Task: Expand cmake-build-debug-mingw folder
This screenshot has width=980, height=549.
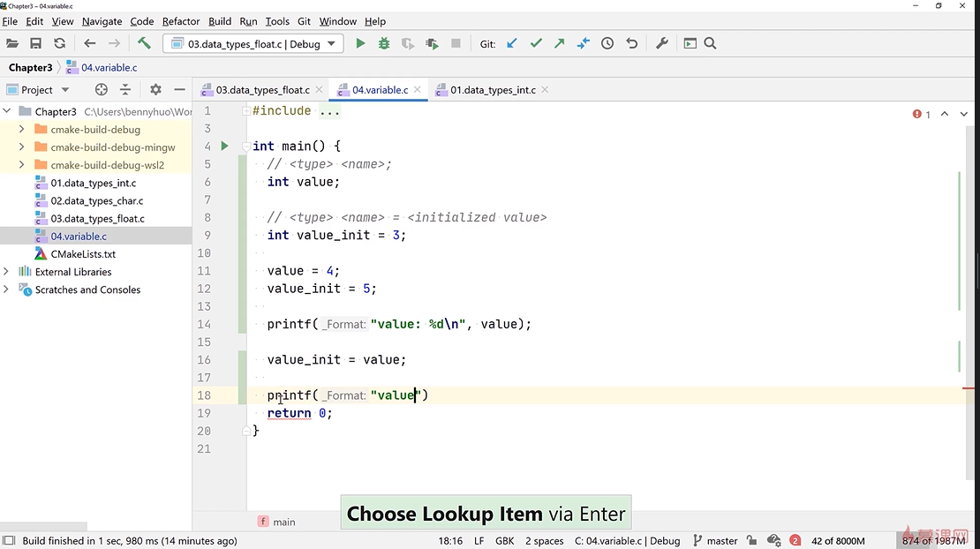Action: (22, 147)
